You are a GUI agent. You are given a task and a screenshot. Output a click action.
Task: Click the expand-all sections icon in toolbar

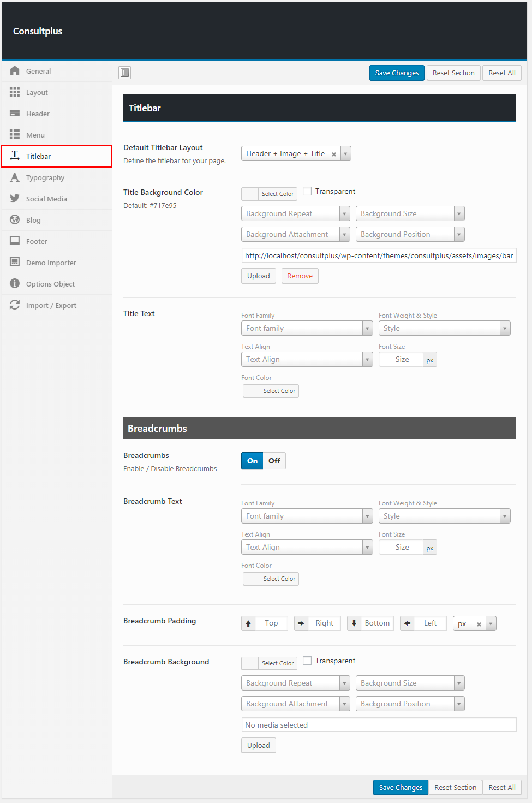click(125, 73)
